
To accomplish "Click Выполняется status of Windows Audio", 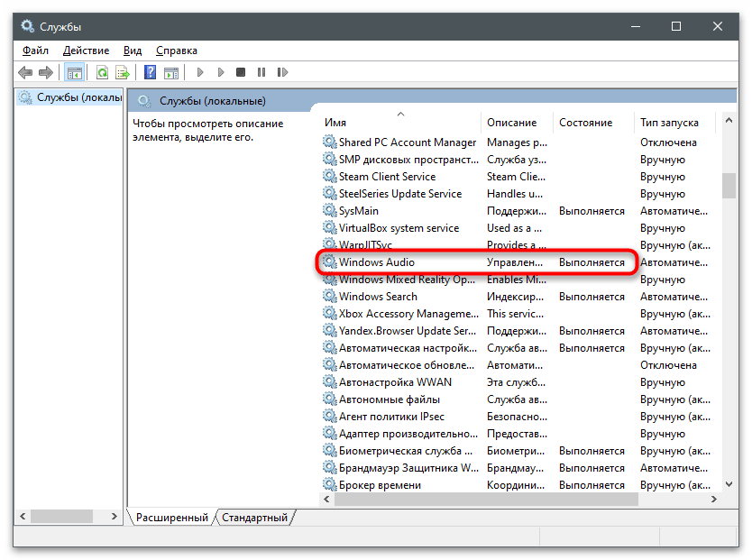I will click(x=592, y=262).
